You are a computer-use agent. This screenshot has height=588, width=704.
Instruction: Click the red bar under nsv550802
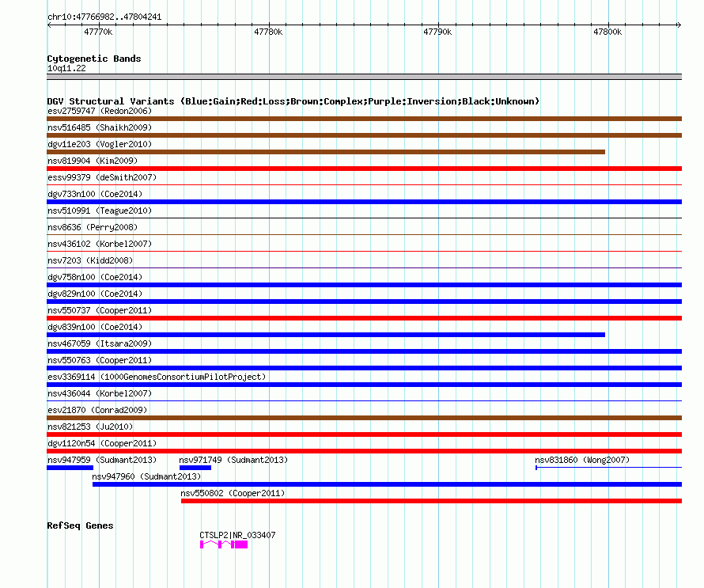(x=431, y=501)
